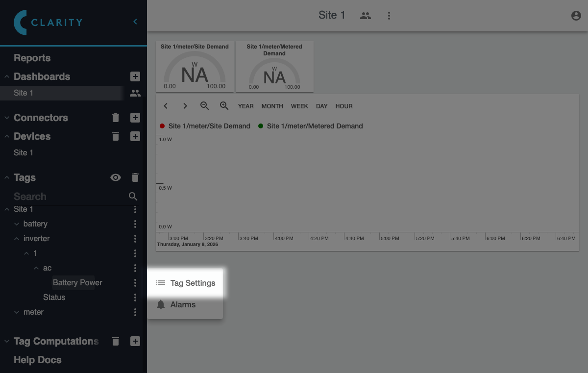This screenshot has width=588, height=373.
Task: Toggle Site Demand series red legend dot
Action: (x=162, y=126)
